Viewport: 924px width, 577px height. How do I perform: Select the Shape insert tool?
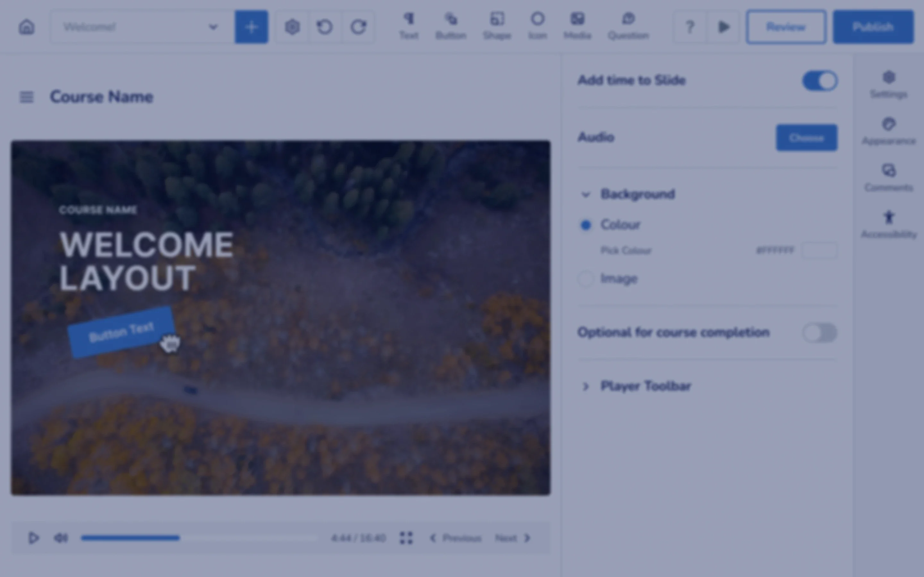pyautogui.click(x=497, y=26)
